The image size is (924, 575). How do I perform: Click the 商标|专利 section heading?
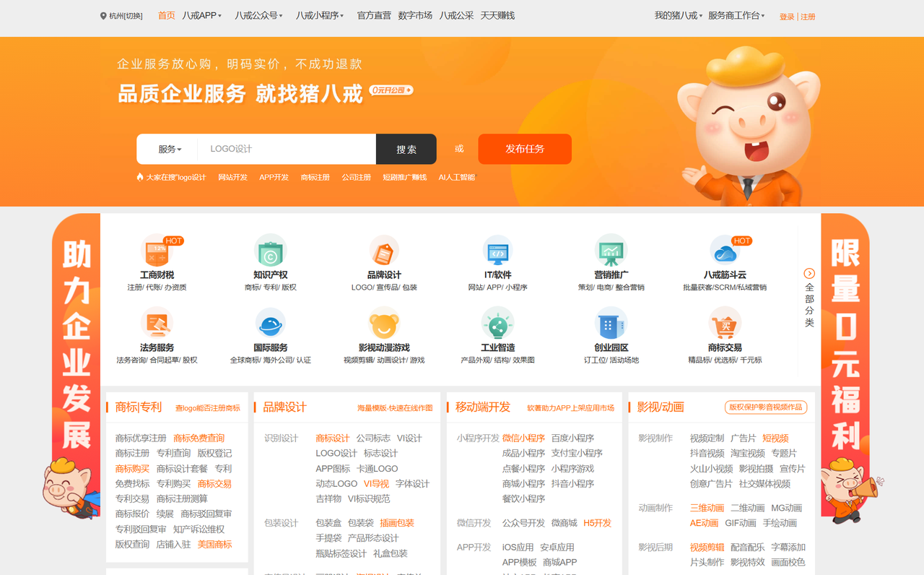tap(139, 407)
